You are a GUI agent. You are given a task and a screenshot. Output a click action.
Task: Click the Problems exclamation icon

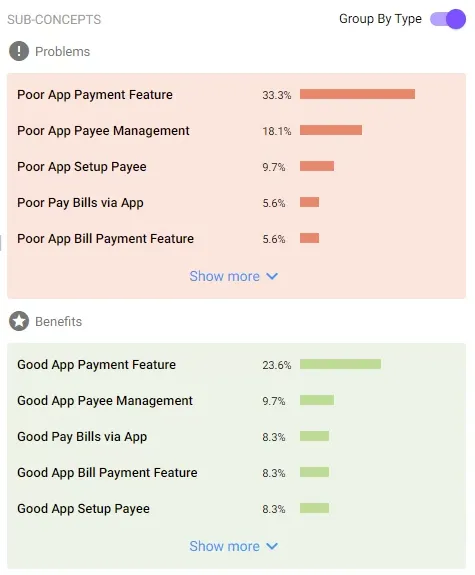coord(19,51)
